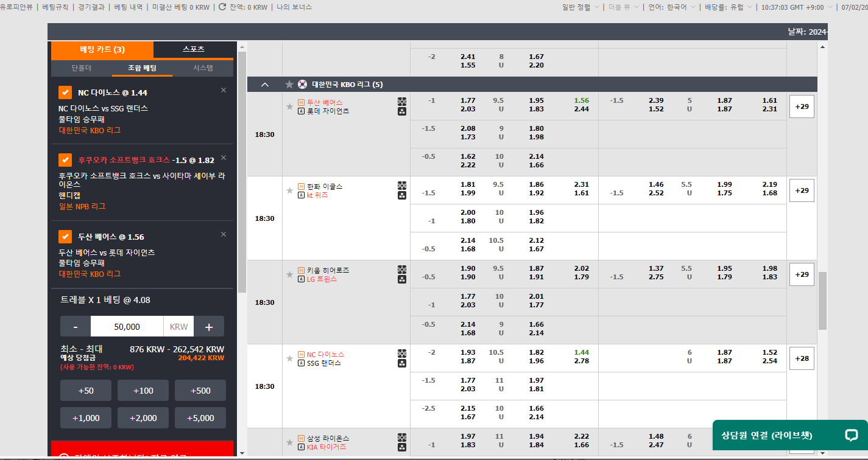Click the Korea flag icon in league header
868x460 pixels.
pyautogui.click(x=303, y=85)
